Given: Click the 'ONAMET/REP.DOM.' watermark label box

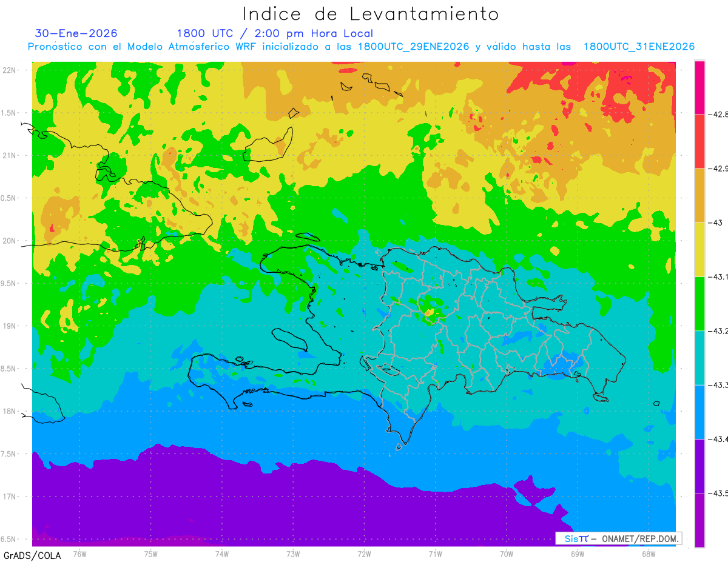Looking at the screenshot, I should pyautogui.click(x=618, y=538).
